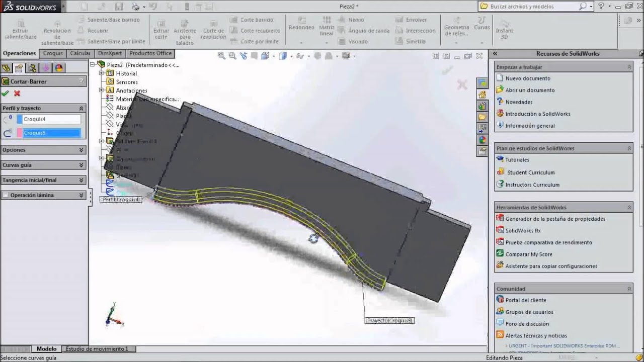This screenshot has height=362, width=644.
Task: Switch to the Productos Office tab
Action: click(x=150, y=53)
